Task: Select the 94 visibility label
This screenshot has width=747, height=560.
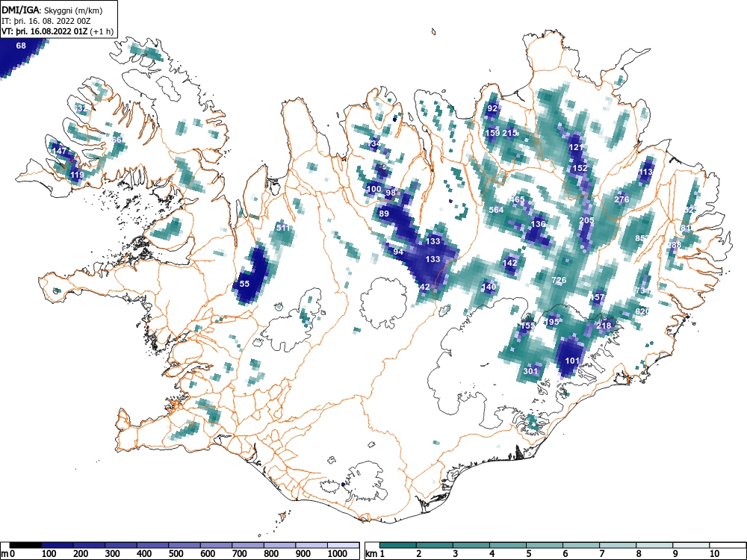Action: click(x=398, y=251)
